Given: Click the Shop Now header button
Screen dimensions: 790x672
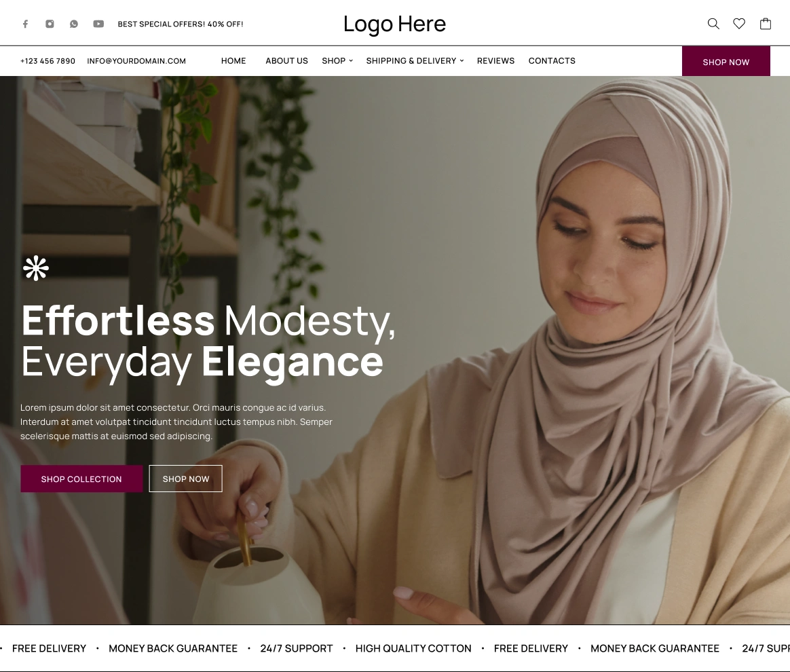Looking at the screenshot, I should (x=726, y=62).
